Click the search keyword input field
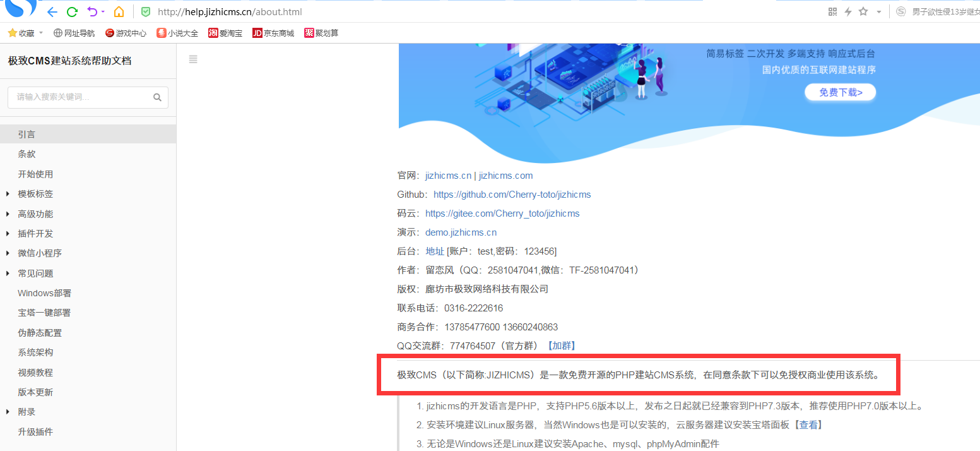 point(76,97)
